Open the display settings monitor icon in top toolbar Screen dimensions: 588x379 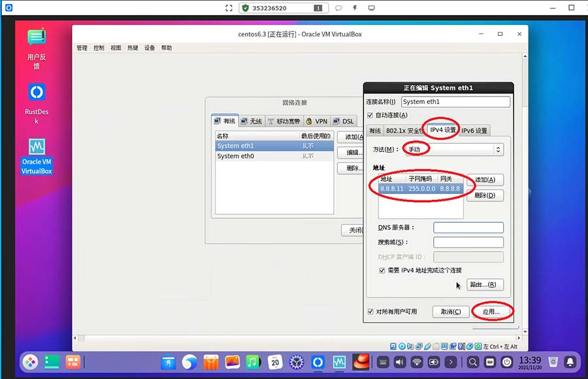pos(371,8)
